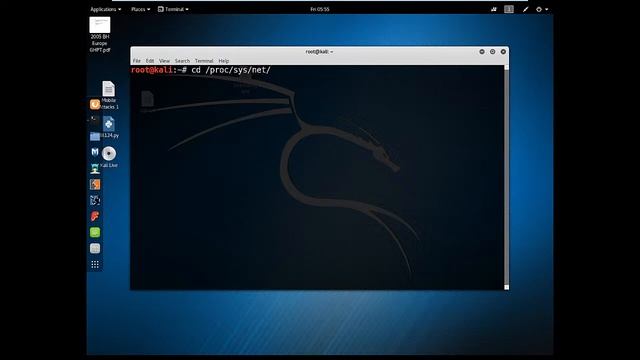Select the workspace indicator labeled 1
Screen dimensions: 640x360
(x=509, y=9)
